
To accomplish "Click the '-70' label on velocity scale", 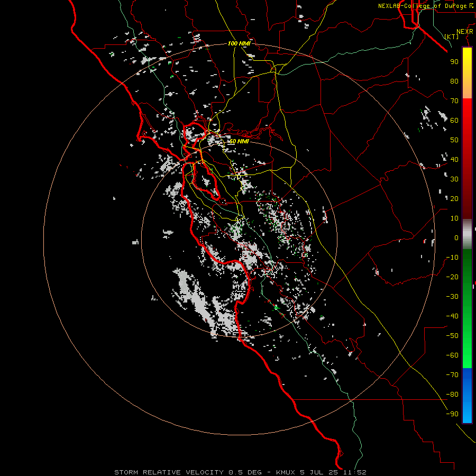I will tap(452, 375).
